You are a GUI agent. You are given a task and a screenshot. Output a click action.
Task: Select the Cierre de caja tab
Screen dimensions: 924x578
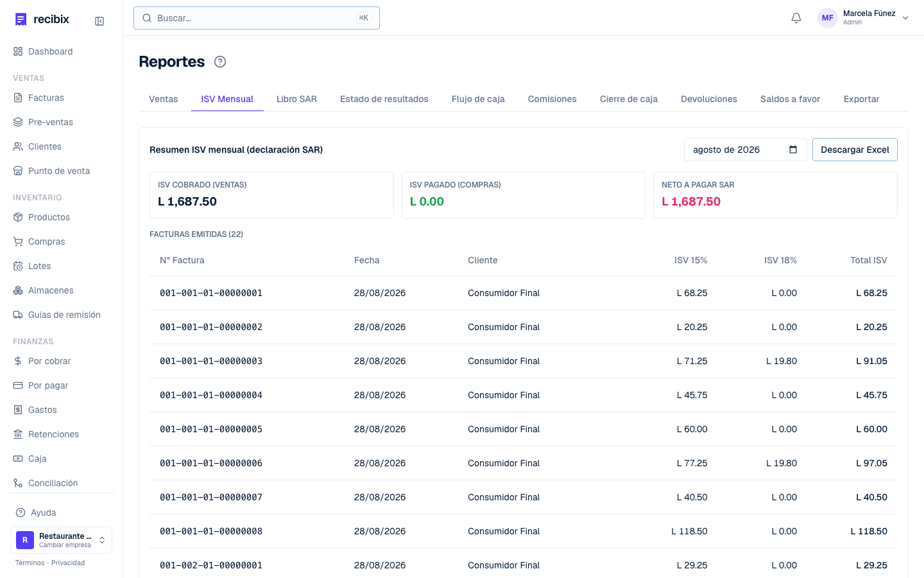pos(629,99)
